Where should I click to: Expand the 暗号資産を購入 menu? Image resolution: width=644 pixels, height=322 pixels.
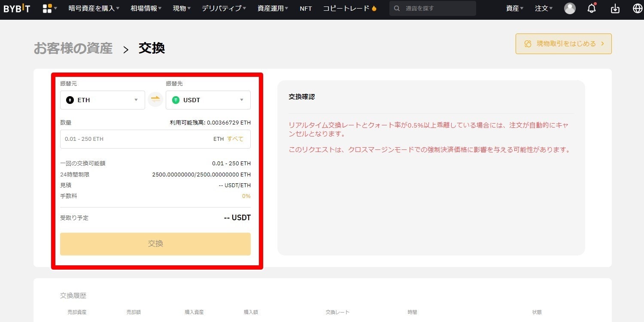pos(94,8)
